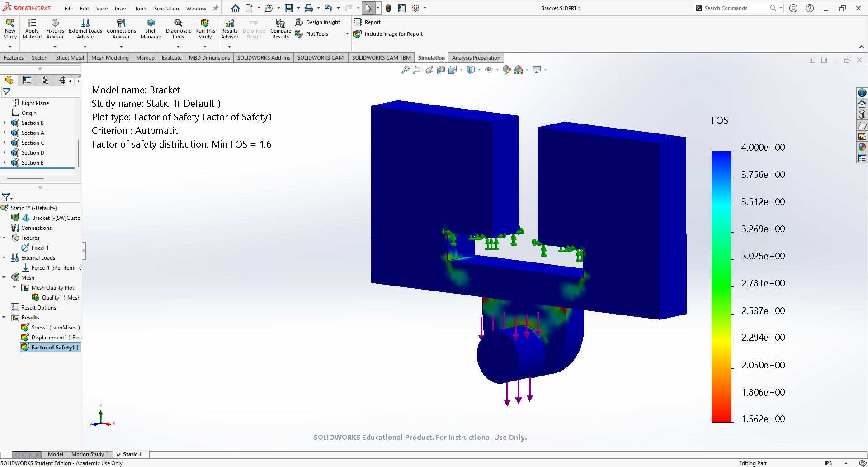Switch to the Sheet Metal tab
The image size is (868, 467).
[x=70, y=58]
